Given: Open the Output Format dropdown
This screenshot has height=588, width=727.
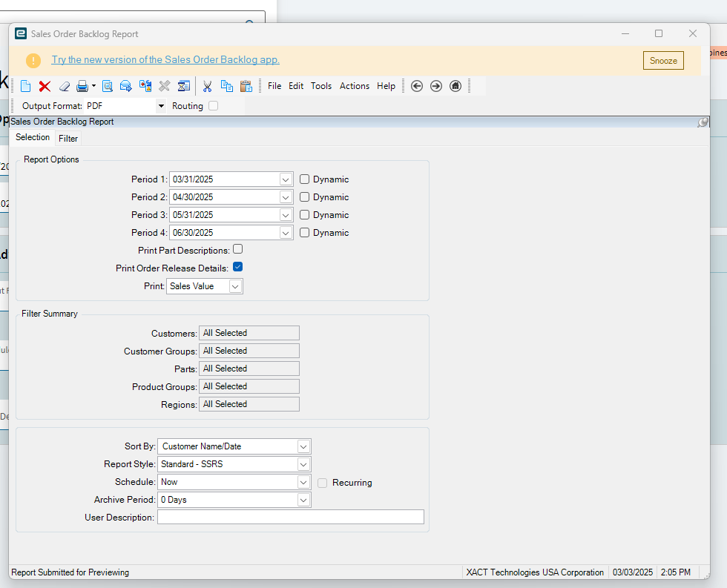Looking at the screenshot, I should (161, 106).
